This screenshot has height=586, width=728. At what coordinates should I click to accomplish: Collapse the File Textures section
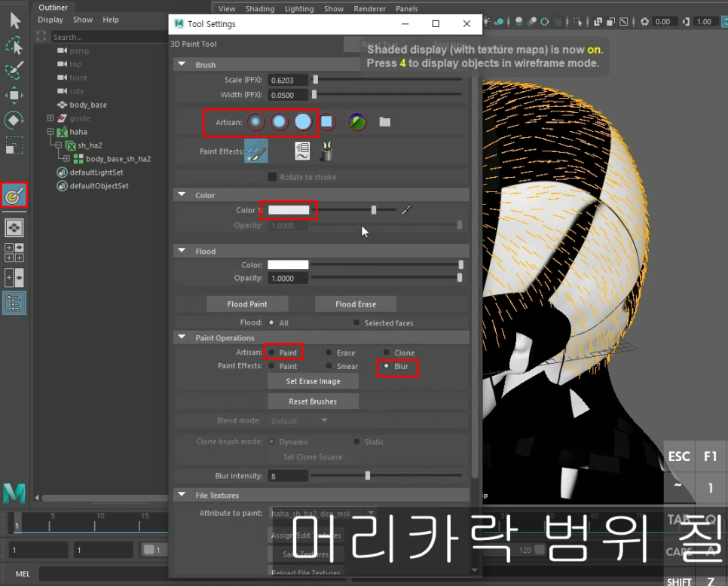(182, 495)
